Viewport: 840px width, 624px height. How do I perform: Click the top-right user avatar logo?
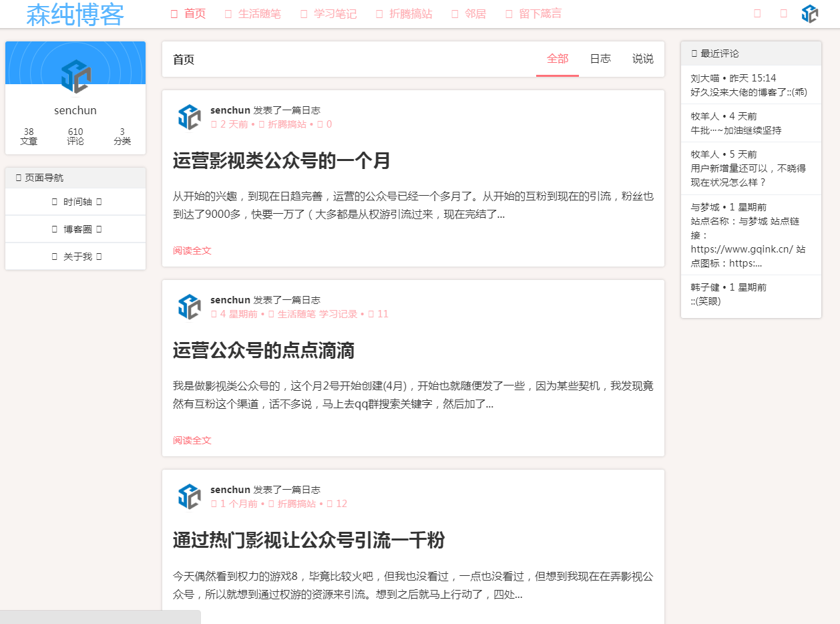pyautogui.click(x=809, y=14)
